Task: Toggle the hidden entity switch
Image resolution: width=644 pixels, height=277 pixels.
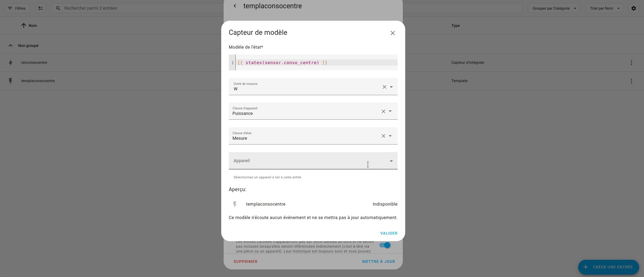Action: coord(385,245)
